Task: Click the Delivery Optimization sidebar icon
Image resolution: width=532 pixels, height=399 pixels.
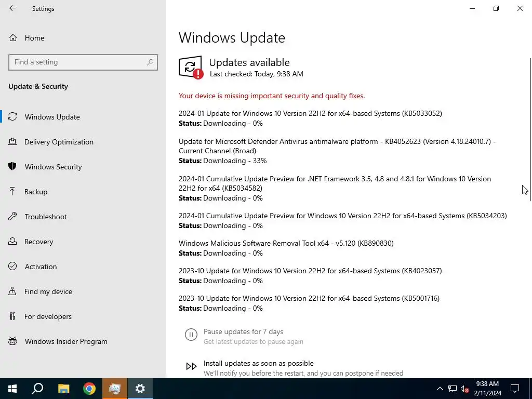Action: [12, 141]
